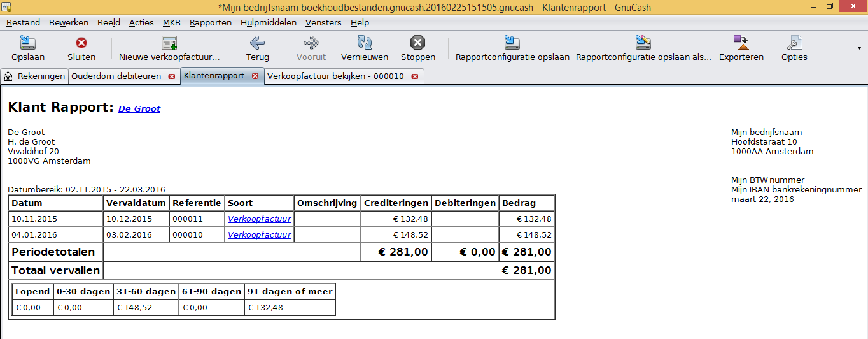This screenshot has height=339, width=868.
Task: Close the Ouderdom debiteuren tab
Action: 171,76
